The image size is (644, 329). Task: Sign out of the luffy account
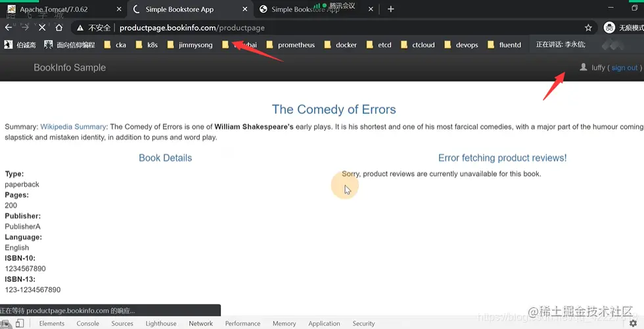point(624,68)
